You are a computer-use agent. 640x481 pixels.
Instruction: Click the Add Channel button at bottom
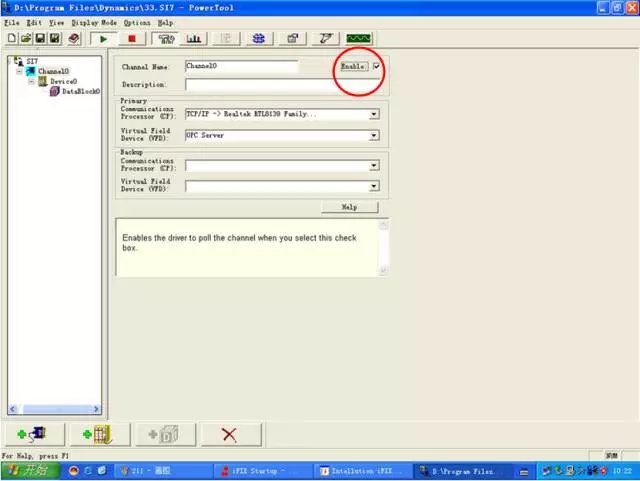click(33, 434)
